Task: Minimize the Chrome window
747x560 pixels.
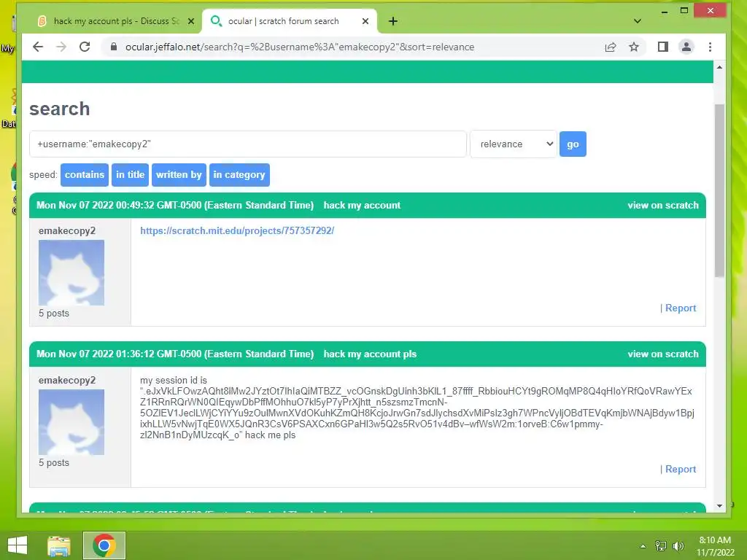Action: [x=664, y=12]
